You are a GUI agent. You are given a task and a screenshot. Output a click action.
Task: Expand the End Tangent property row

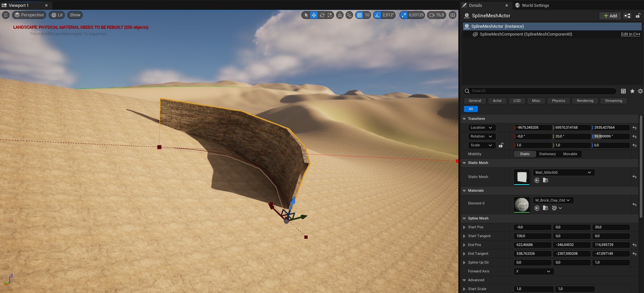(x=464, y=254)
